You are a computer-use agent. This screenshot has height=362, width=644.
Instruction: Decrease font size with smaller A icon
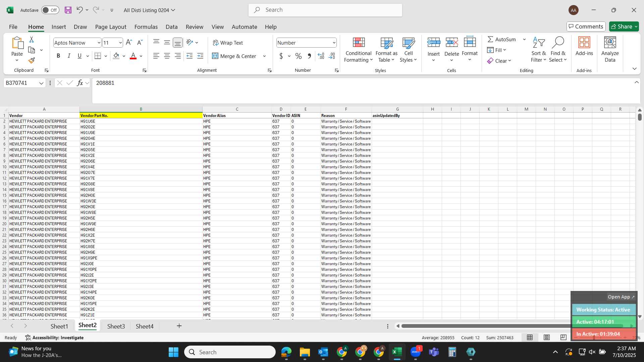[140, 42]
